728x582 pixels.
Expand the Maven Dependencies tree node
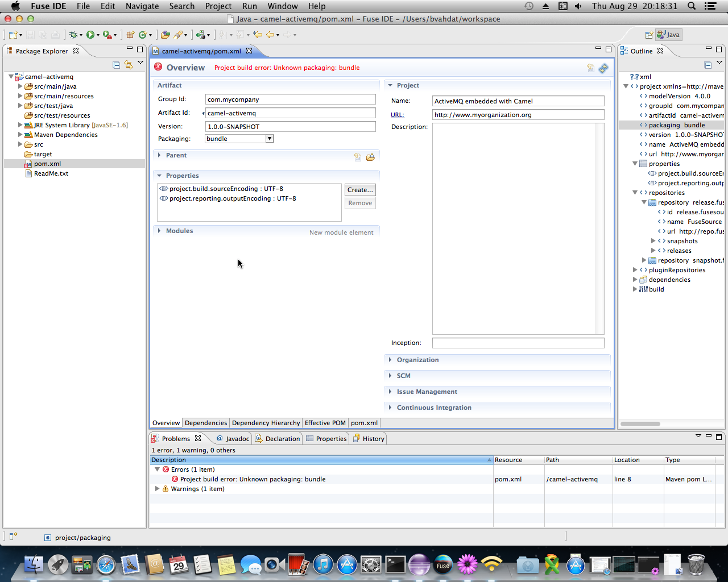[x=20, y=135]
